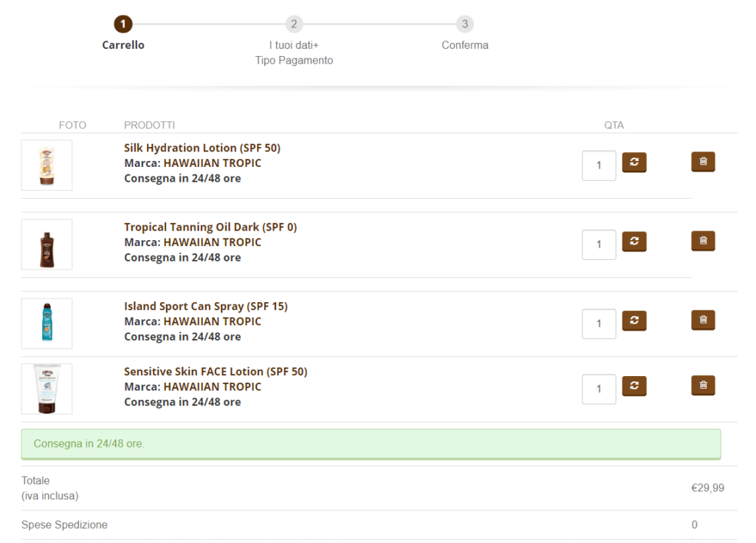Go to step 2 I tuoi dati

(294, 24)
